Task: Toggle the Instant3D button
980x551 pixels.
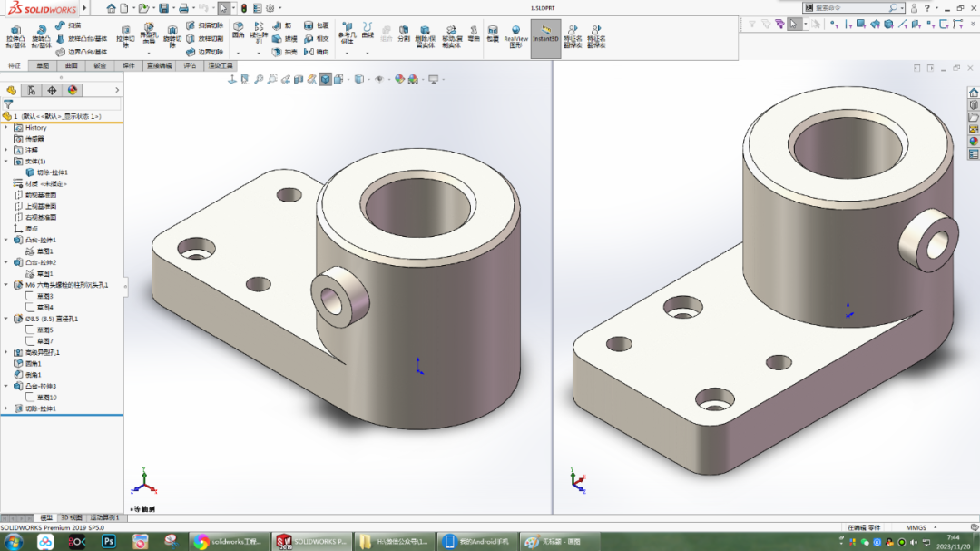Action: point(545,38)
